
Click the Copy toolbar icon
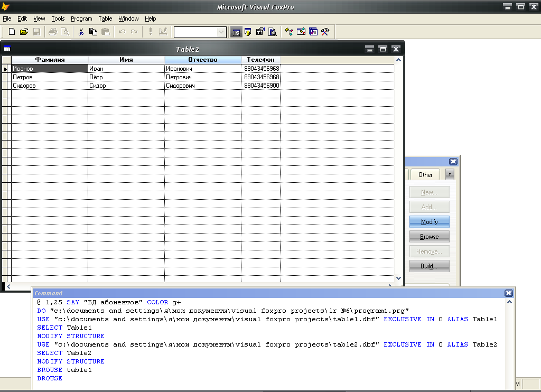(93, 32)
